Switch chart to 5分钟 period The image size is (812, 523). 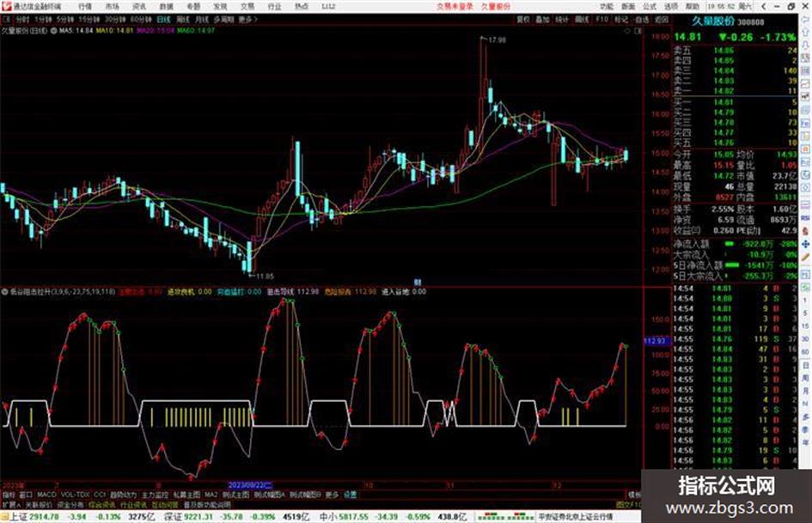pyautogui.click(x=64, y=19)
